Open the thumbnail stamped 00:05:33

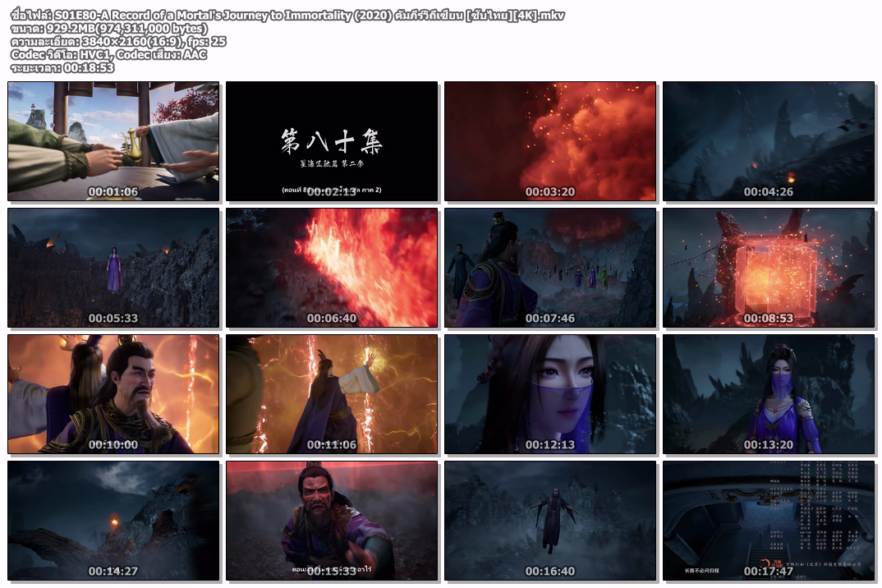click(113, 268)
